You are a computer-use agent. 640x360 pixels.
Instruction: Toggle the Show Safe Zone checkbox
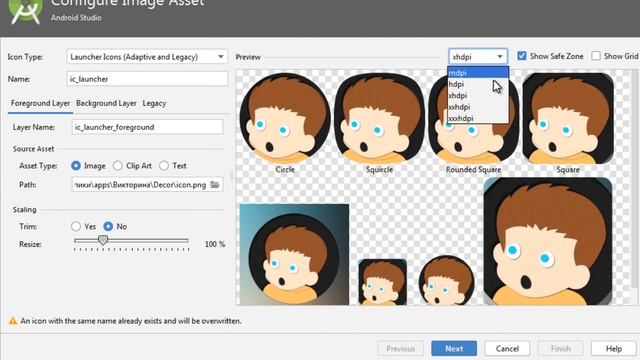tap(522, 56)
